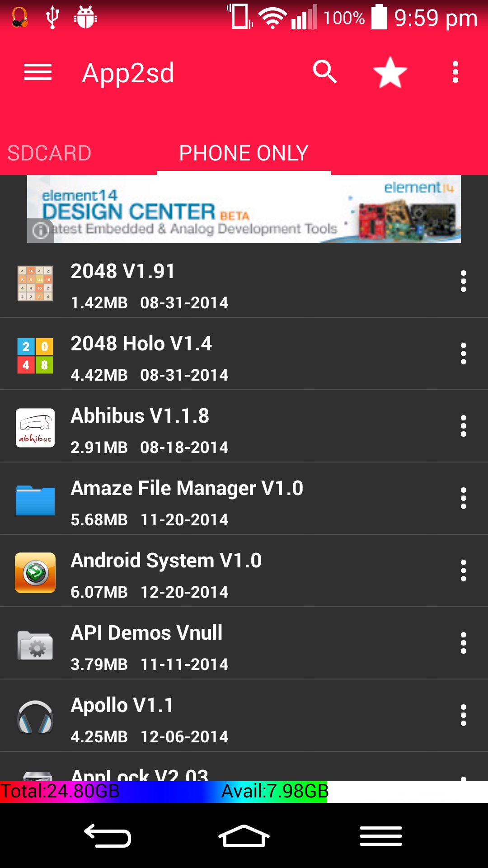Open options menu for 2048 Holo V1.4
The image size is (488, 868).
pyautogui.click(x=463, y=354)
